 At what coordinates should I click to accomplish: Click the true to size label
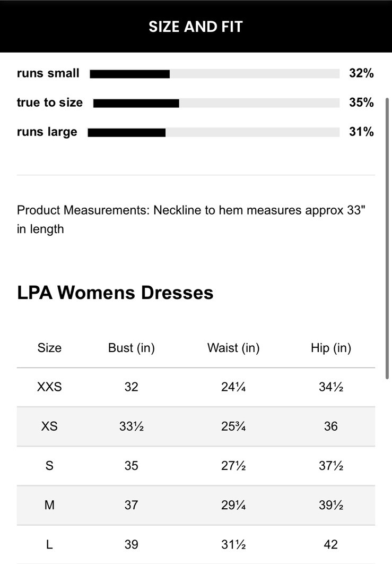point(50,103)
